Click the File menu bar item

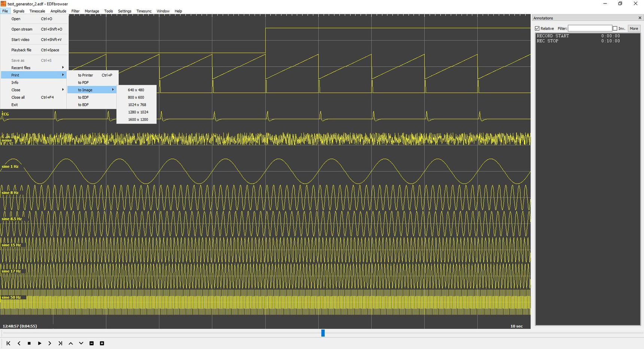(5, 11)
